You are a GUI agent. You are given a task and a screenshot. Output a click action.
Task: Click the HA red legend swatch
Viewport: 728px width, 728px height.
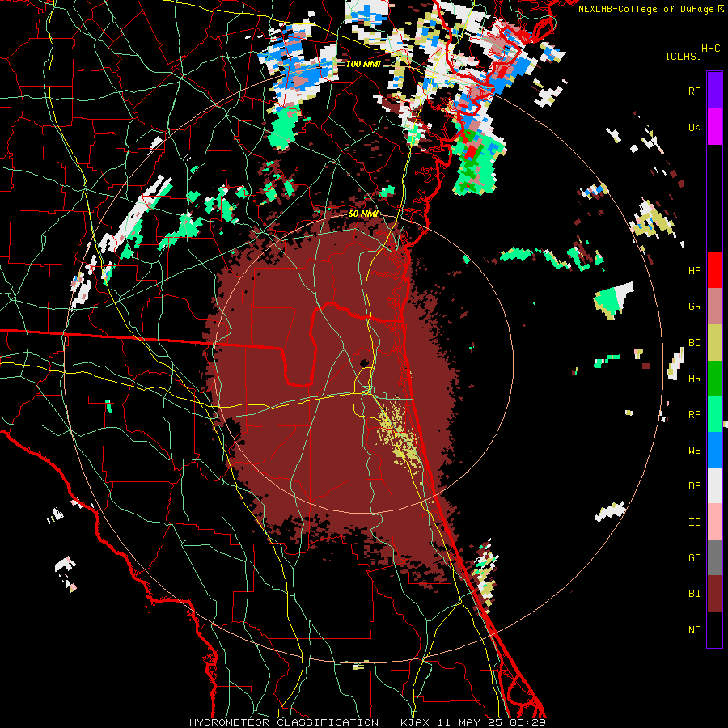coord(714,270)
